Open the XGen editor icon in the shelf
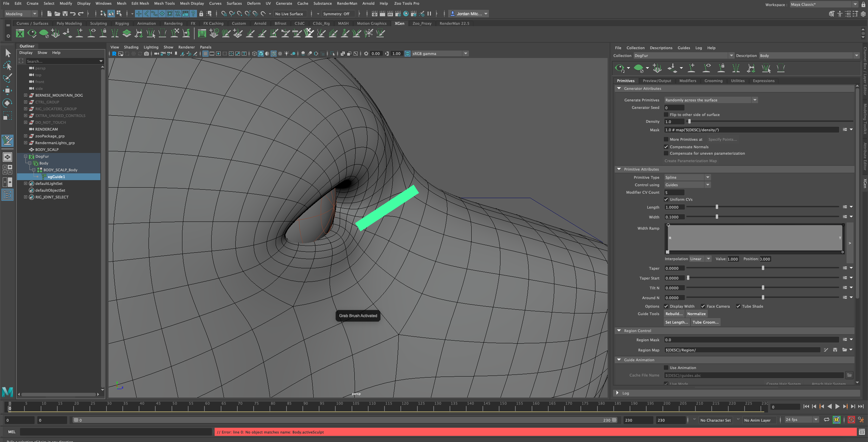 pyautogui.click(x=20, y=33)
